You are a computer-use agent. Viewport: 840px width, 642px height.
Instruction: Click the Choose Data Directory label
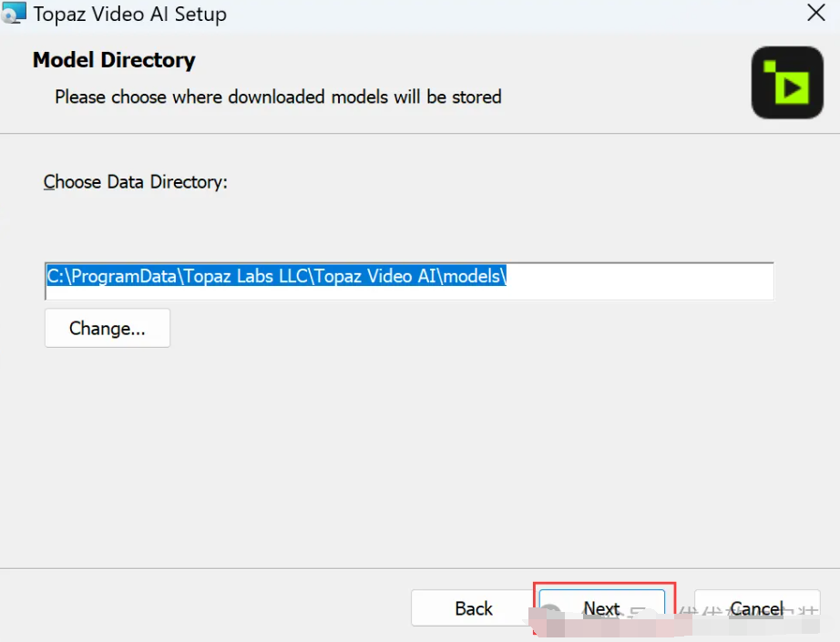point(136,182)
